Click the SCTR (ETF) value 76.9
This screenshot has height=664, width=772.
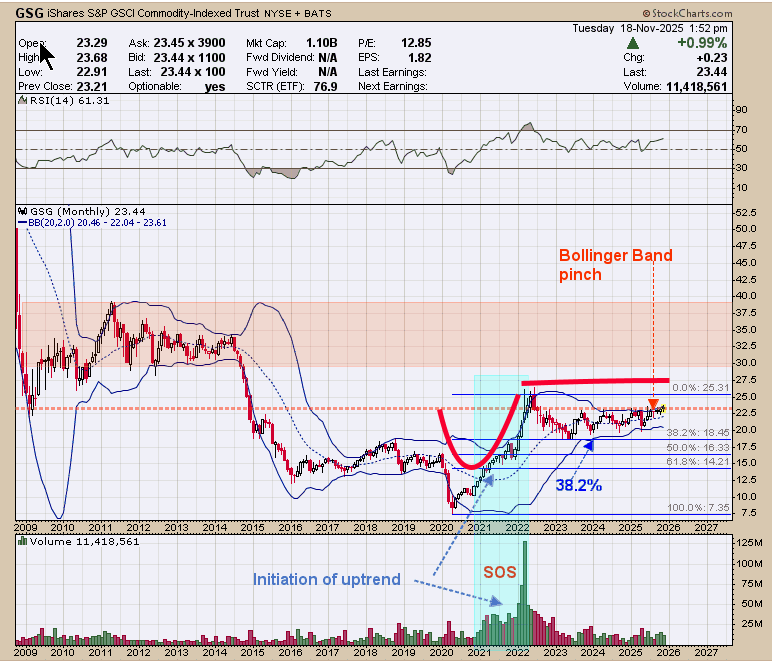pyautogui.click(x=325, y=87)
